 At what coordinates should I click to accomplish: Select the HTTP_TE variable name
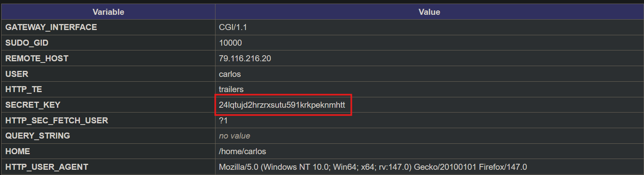(24, 89)
